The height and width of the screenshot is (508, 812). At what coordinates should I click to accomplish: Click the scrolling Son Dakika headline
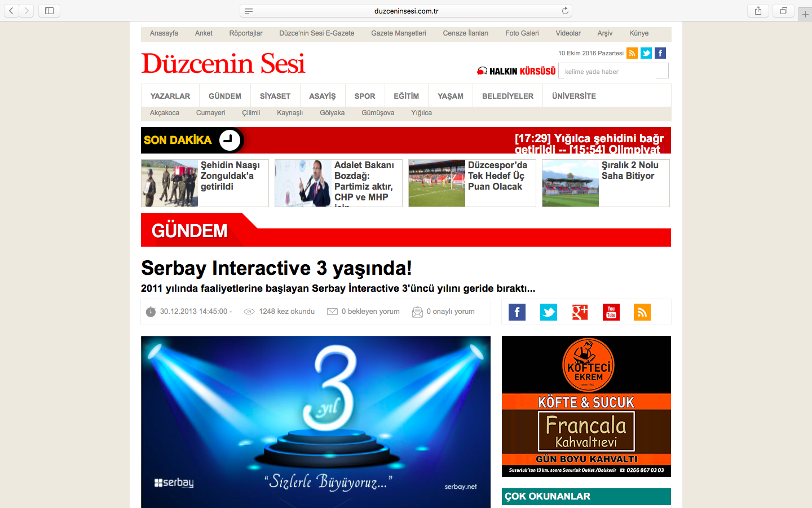pyautogui.click(x=589, y=143)
